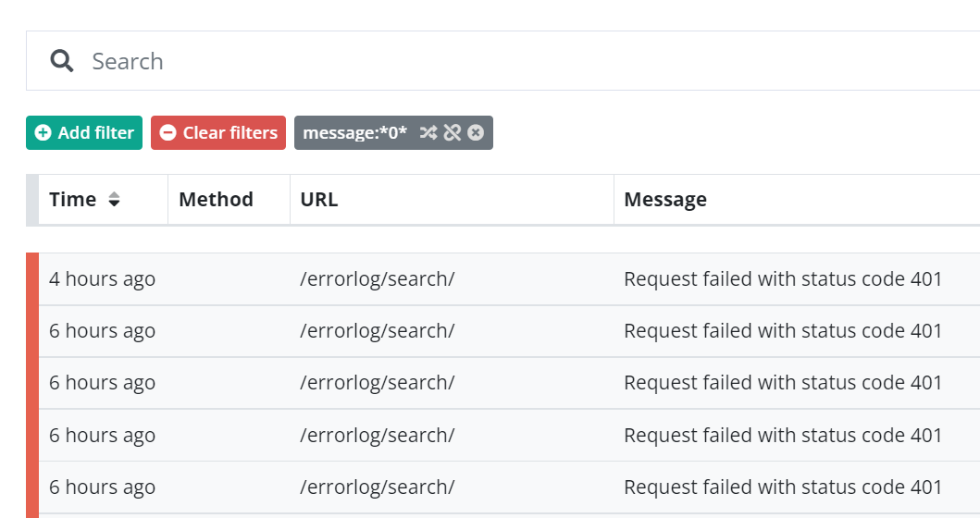The image size is (980, 518).
Task: Remove the message:*0* filter with x icon
Action: pyautogui.click(x=476, y=132)
